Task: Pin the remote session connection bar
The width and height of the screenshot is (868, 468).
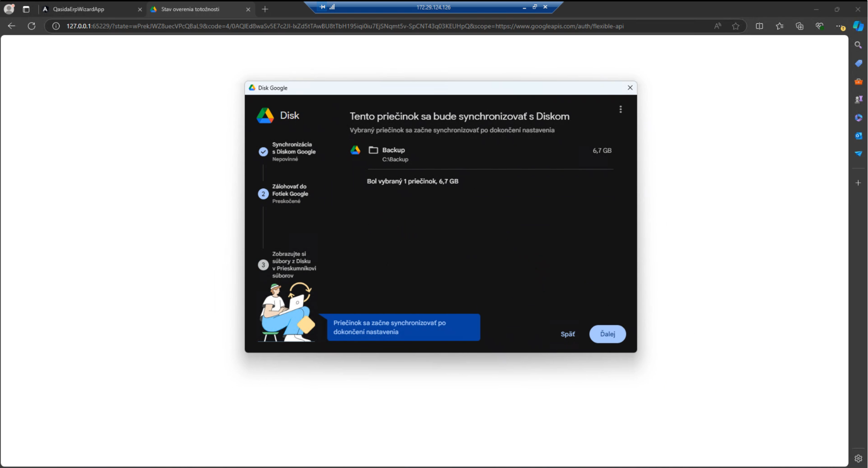Action: tap(323, 7)
